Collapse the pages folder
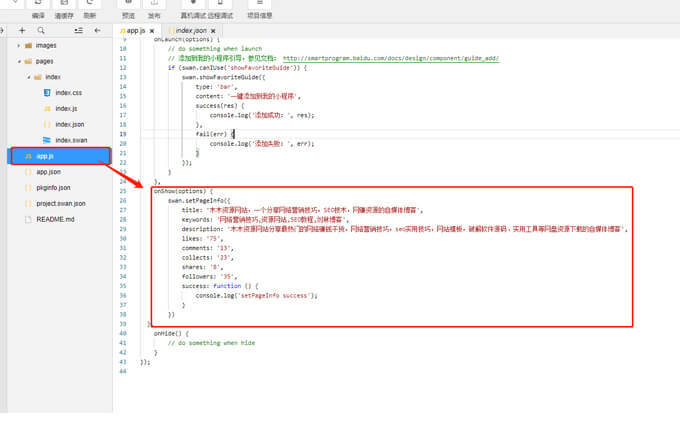 [x=43, y=61]
